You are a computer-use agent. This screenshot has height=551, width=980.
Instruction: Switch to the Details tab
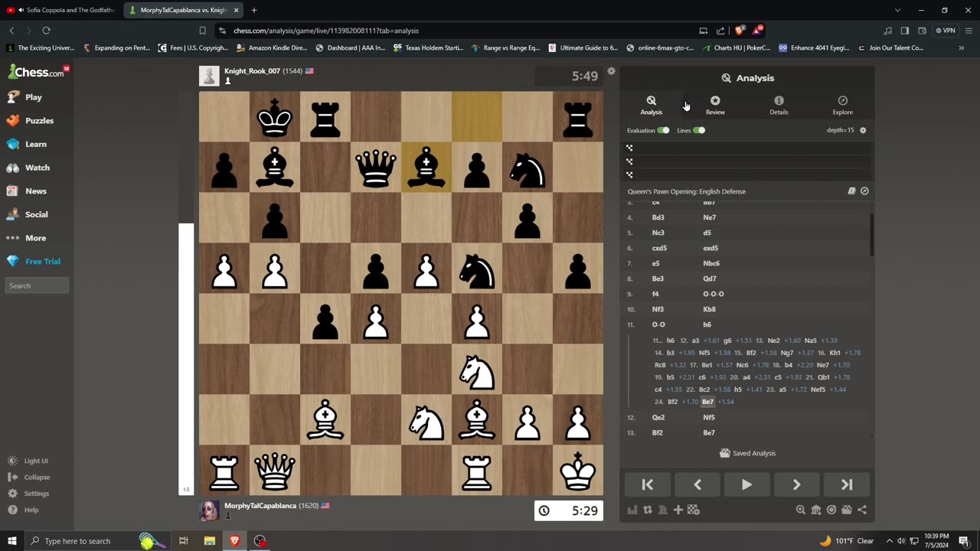tap(779, 106)
